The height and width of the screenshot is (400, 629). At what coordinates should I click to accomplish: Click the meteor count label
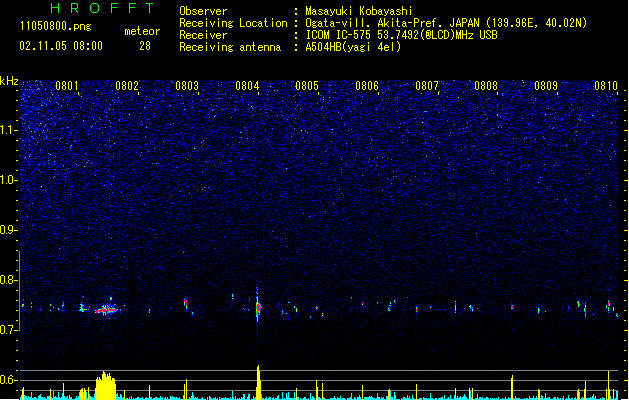click(142, 31)
